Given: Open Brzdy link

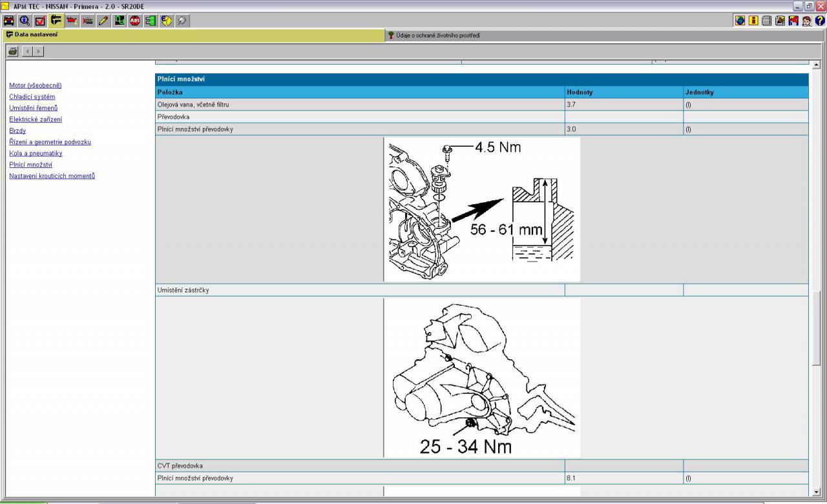Looking at the screenshot, I should click(17, 131).
